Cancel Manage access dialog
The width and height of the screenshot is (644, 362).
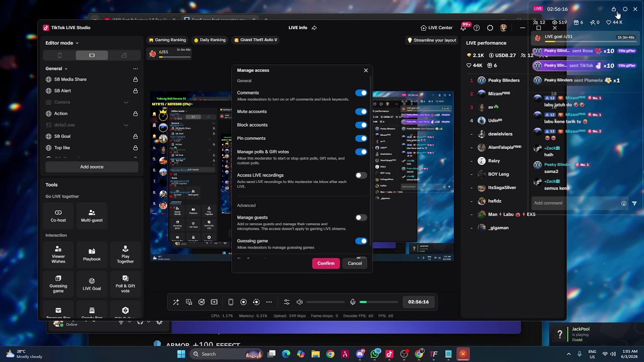pos(355,263)
